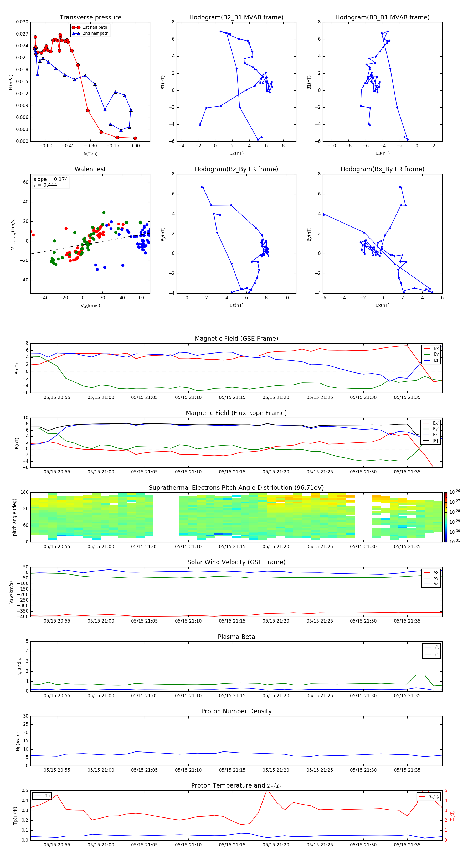The image size is (473, 868).
Task: Click the 'r = 0.444' annotation
Action: coord(45,185)
